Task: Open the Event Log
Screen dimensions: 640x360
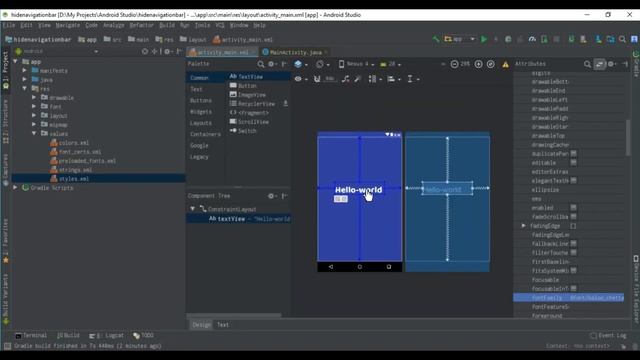Action: pos(608,336)
